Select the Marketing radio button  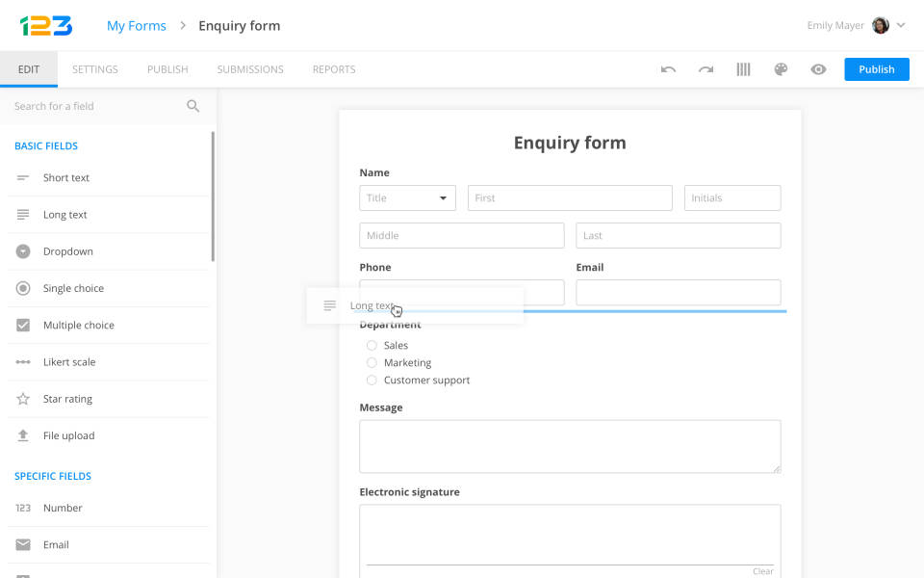pyautogui.click(x=372, y=362)
